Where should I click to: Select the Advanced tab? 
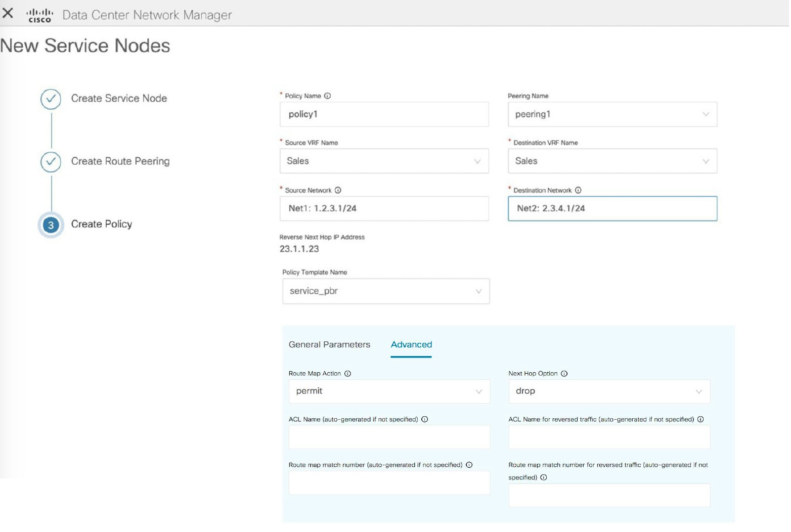pyautogui.click(x=411, y=345)
